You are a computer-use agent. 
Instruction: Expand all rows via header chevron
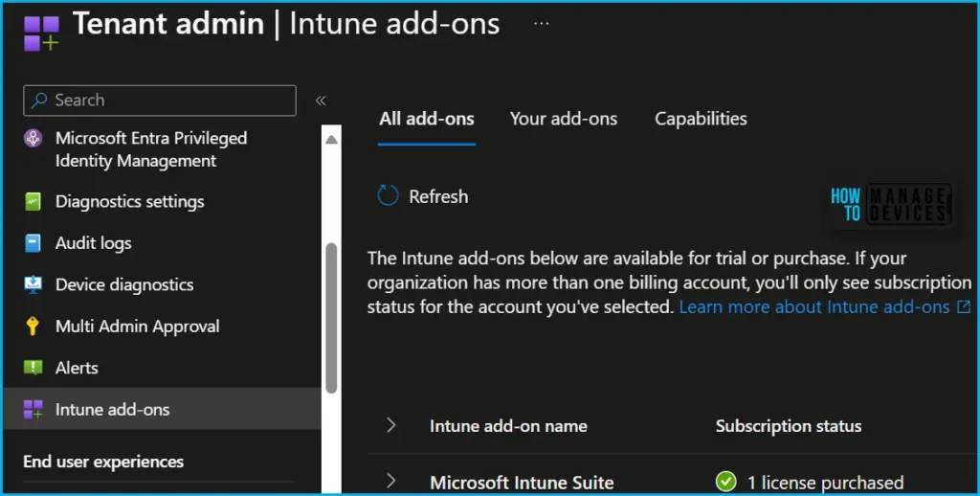pyautogui.click(x=391, y=425)
